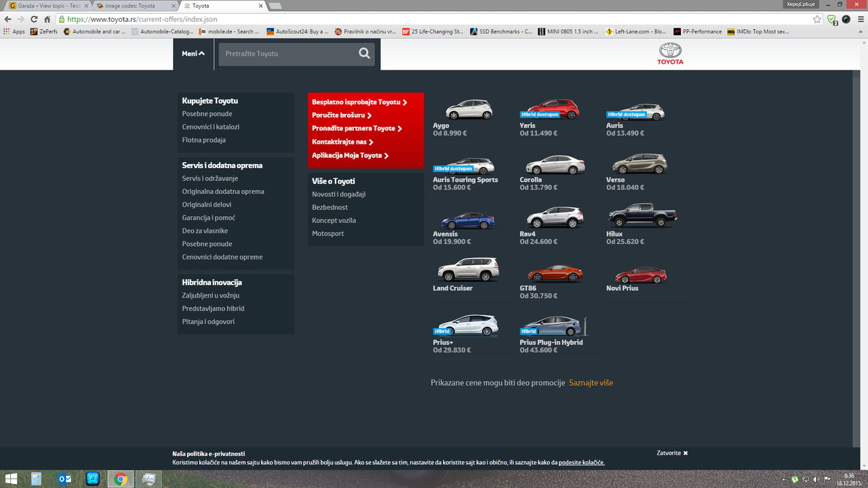868x488 pixels.
Task: Bookmark the page with the star icon
Action: click(x=817, y=20)
